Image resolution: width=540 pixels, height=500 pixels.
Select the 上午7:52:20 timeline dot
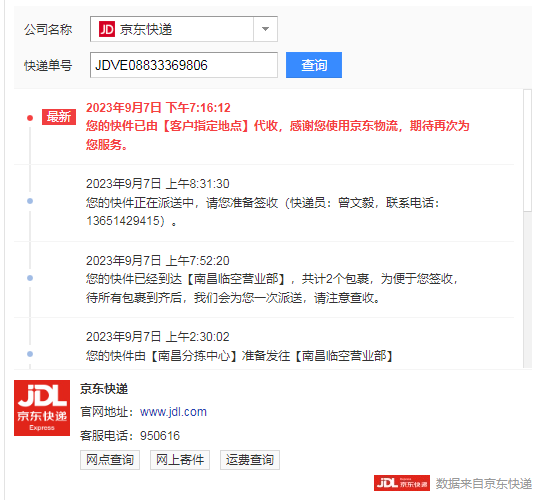pos(30,278)
